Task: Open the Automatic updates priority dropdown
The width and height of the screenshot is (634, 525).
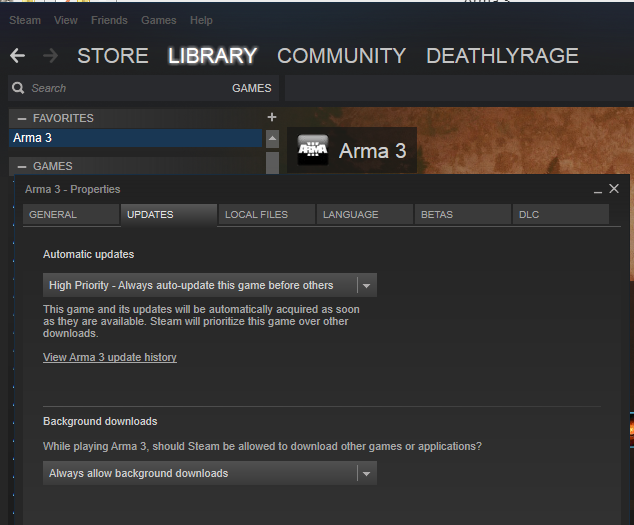Action: click(210, 285)
